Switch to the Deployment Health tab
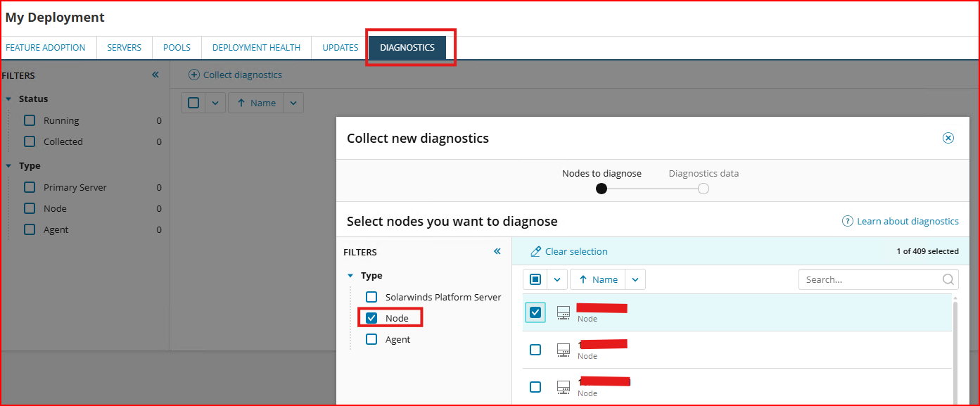 (x=256, y=48)
